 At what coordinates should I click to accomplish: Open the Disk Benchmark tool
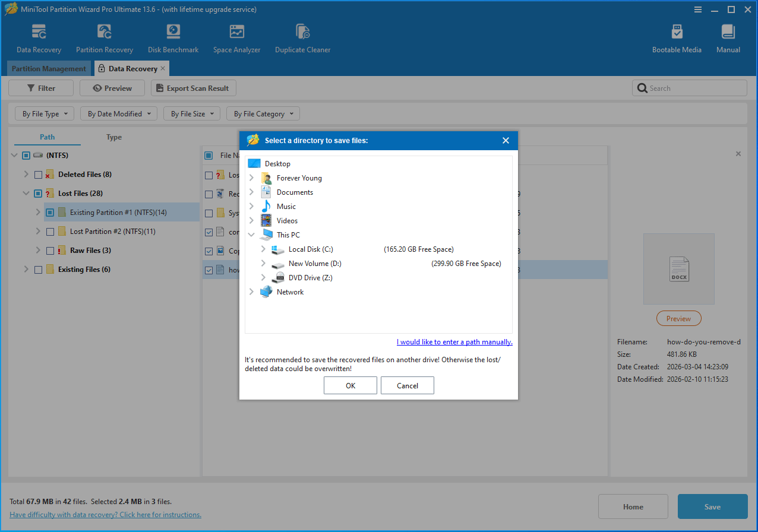173,36
